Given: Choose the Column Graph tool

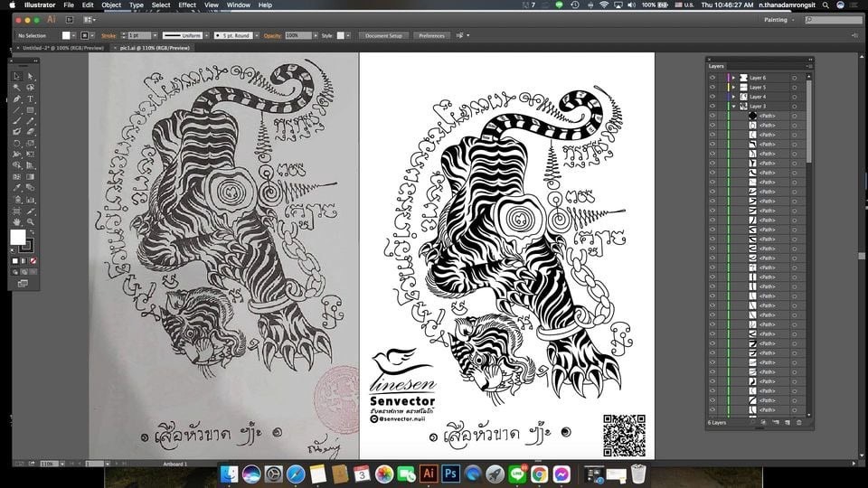Looking at the screenshot, I should click(x=31, y=200).
